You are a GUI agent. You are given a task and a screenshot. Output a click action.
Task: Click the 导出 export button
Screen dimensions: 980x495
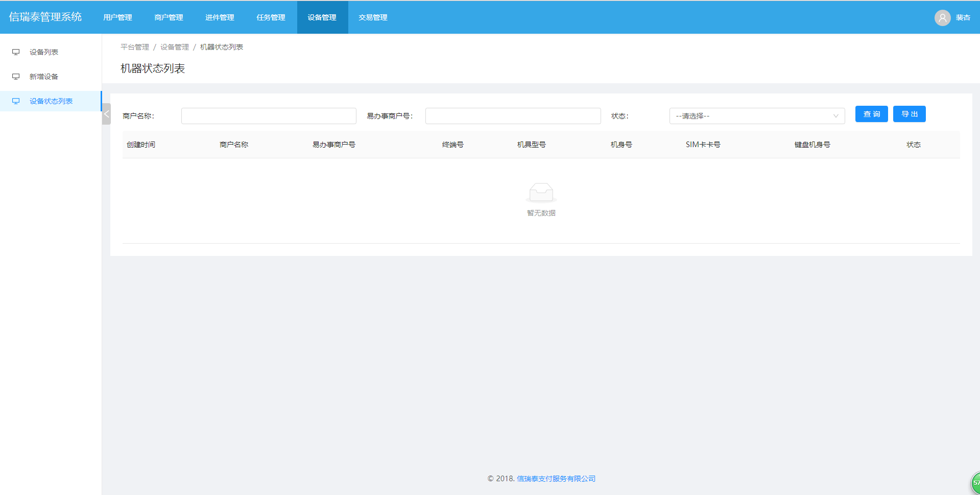click(909, 114)
